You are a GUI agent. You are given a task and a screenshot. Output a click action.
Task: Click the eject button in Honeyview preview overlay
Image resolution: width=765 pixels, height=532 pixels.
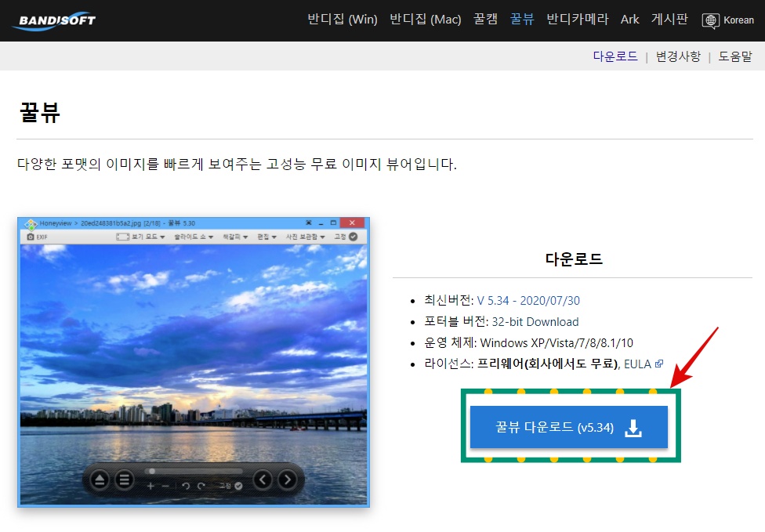100,480
